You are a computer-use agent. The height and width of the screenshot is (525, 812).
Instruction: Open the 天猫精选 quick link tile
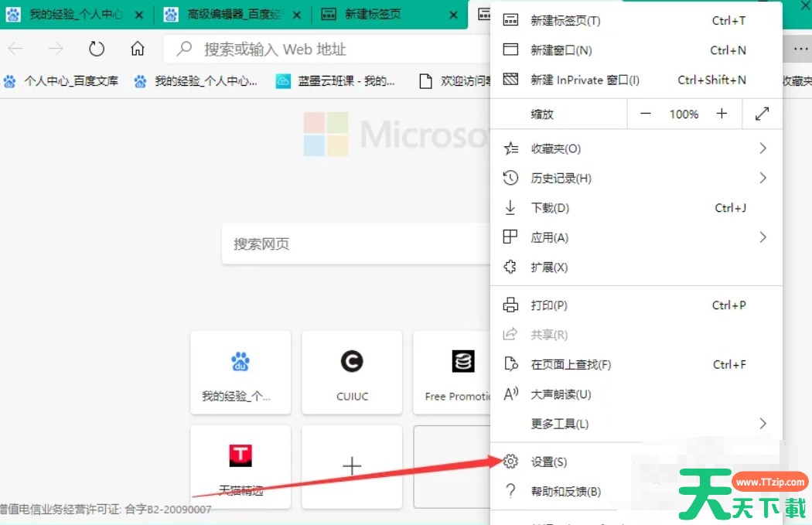[241, 466]
